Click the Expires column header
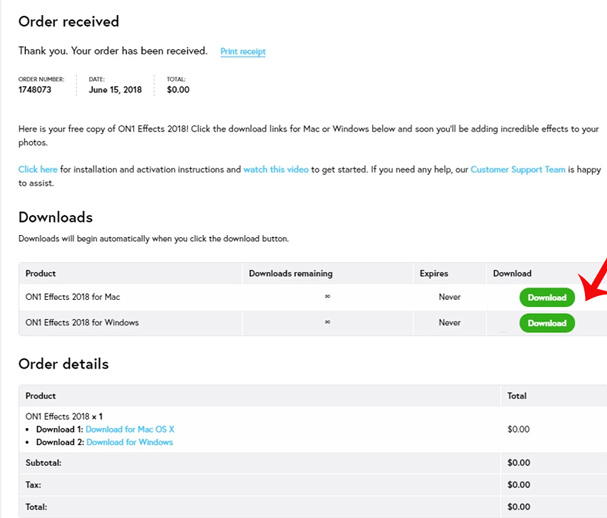This screenshot has height=518, width=607. point(434,273)
